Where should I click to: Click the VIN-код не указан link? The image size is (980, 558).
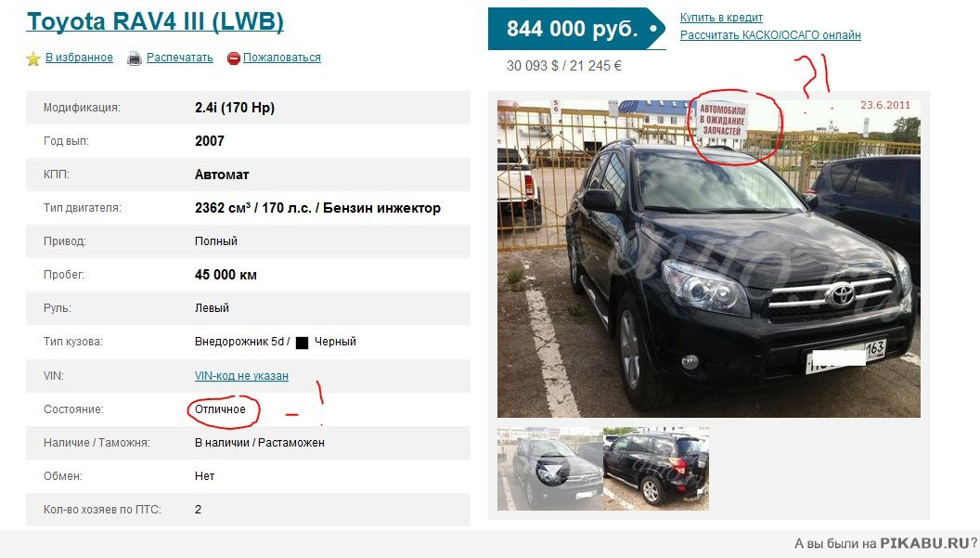241,376
